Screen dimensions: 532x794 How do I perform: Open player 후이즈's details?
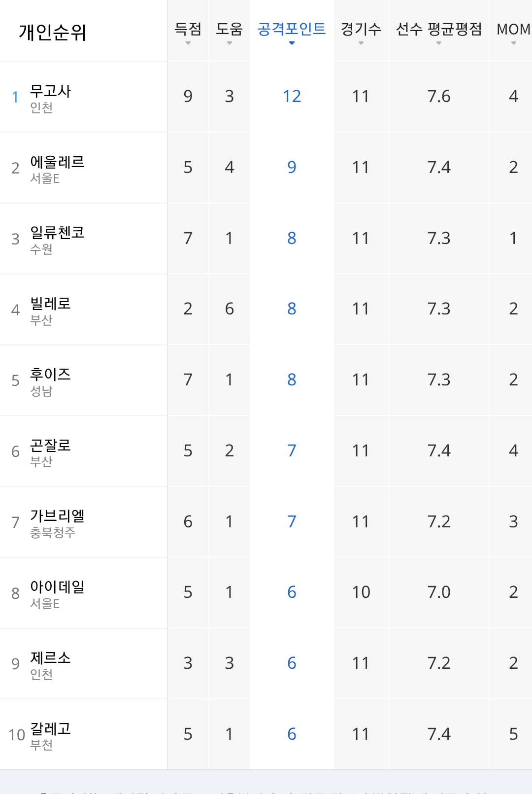[x=50, y=375]
